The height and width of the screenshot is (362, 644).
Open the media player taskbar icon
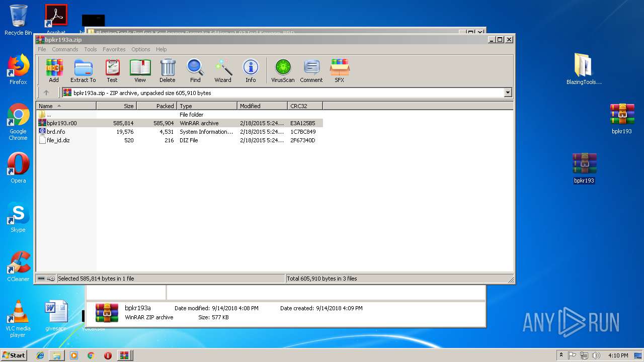[74, 355]
